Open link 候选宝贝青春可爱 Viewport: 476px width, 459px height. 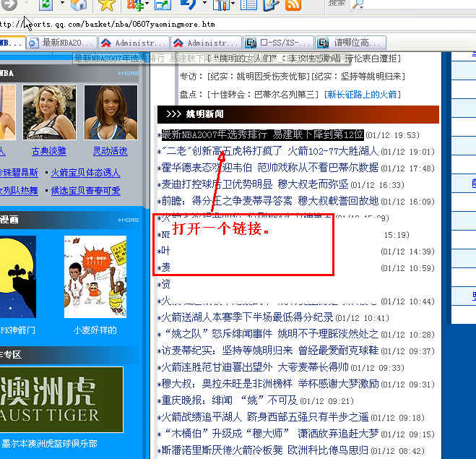pos(86,190)
